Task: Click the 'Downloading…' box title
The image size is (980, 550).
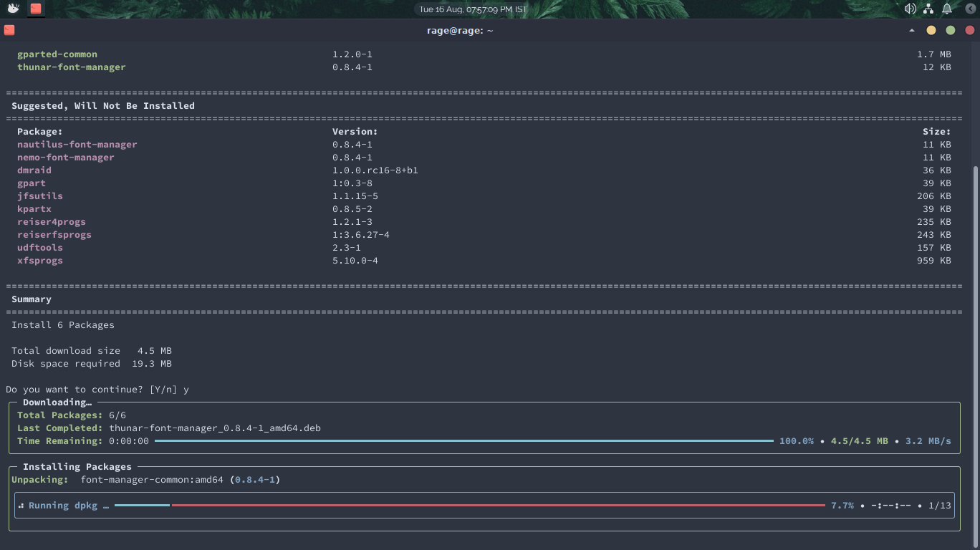Action: click(x=57, y=402)
